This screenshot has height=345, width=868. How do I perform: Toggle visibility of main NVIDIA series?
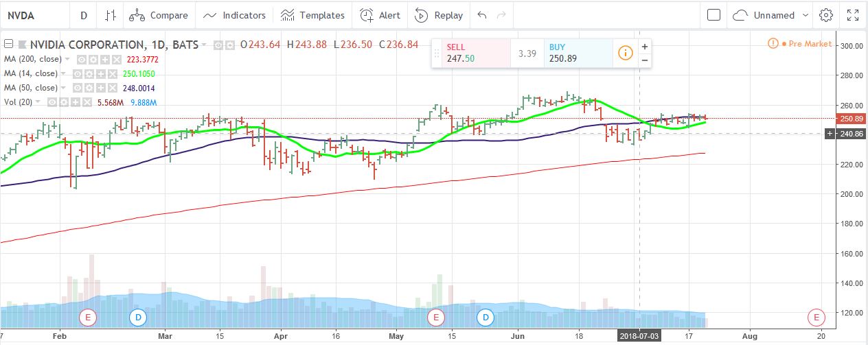[x=218, y=45]
